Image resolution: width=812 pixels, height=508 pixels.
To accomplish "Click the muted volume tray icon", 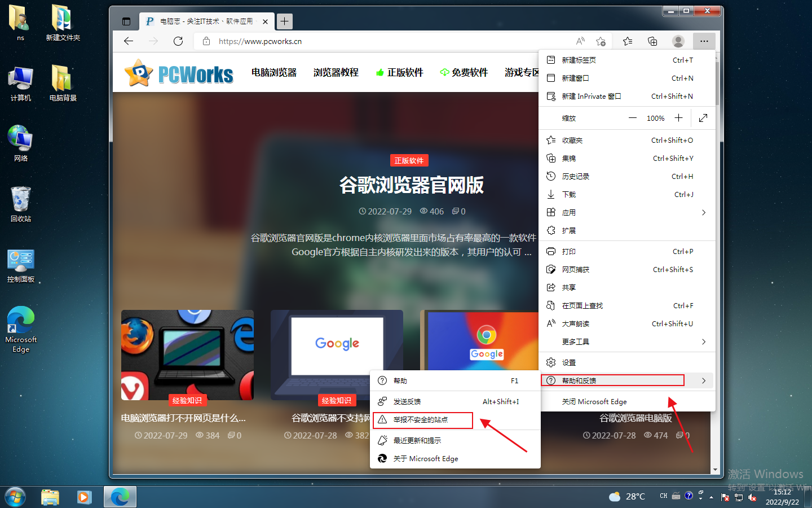I will click(752, 497).
